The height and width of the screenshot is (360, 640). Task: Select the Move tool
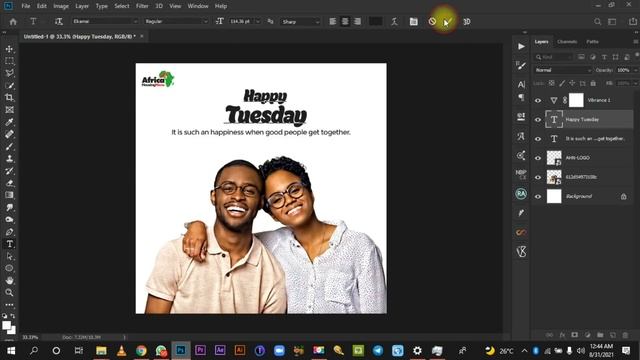9,49
